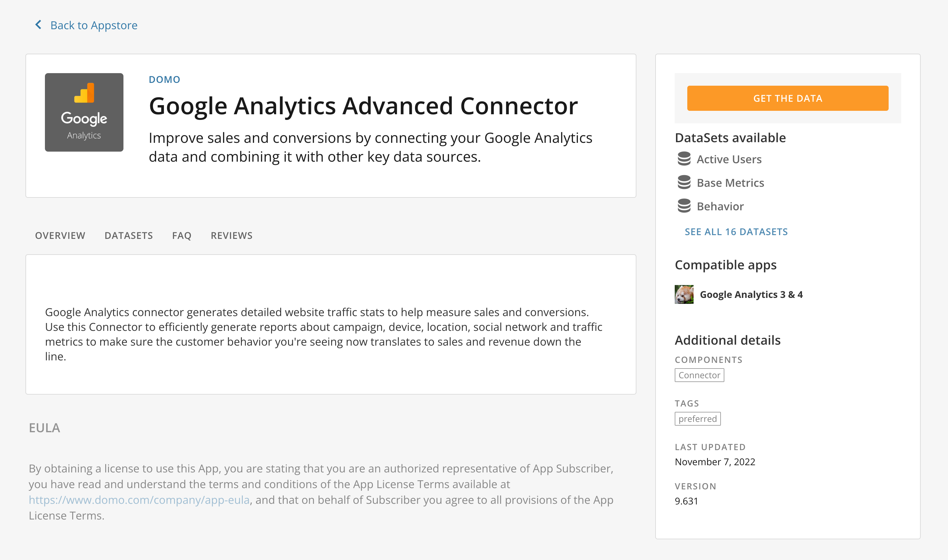Screen dimensions: 948x560
Task: Click the Base Metrics database icon
Action: 684,183
